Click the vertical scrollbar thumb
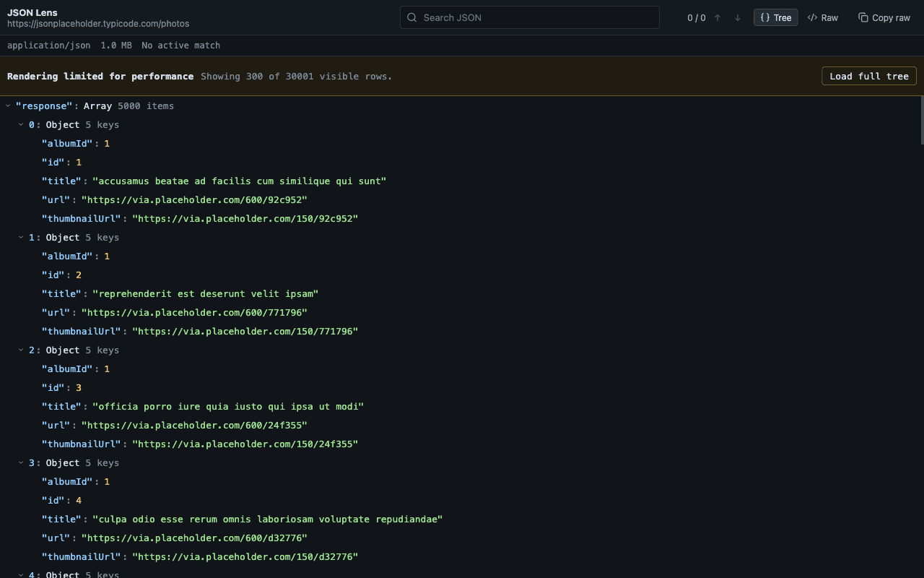This screenshot has height=578, width=924. point(921,121)
